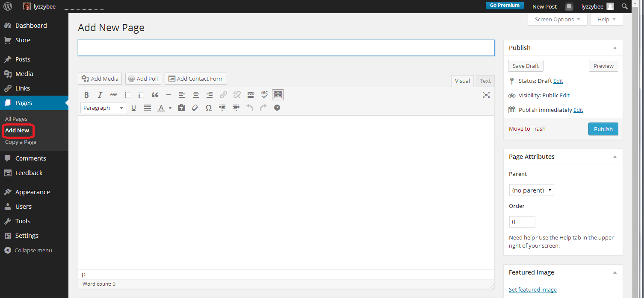Click the page title input field
The image size is (644, 298).
(x=286, y=48)
